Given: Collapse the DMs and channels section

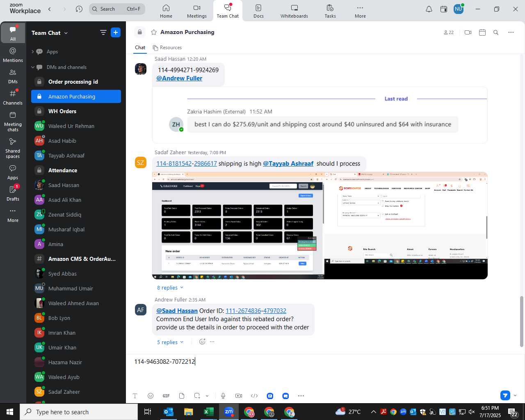Looking at the screenshot, I should pyautogui.click(x=32, y=67).
